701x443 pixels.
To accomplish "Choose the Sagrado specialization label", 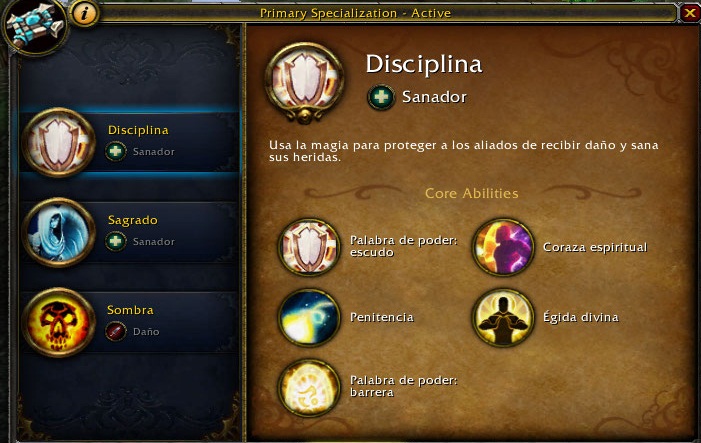I will (x=133, y=220).
